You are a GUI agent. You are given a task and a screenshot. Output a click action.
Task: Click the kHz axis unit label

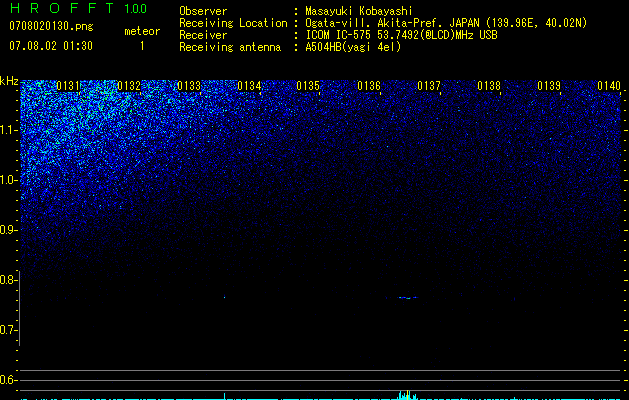point(9,81)
